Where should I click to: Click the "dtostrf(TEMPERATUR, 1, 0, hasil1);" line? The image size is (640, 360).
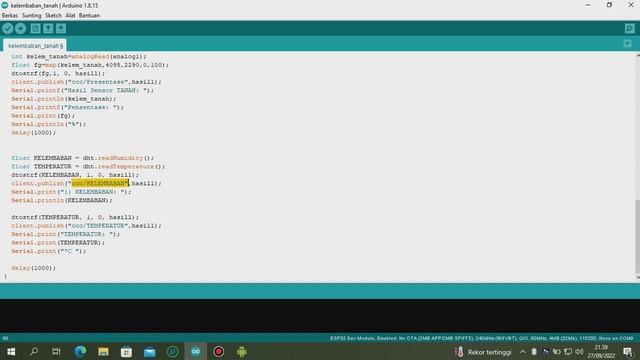(75, 217)
